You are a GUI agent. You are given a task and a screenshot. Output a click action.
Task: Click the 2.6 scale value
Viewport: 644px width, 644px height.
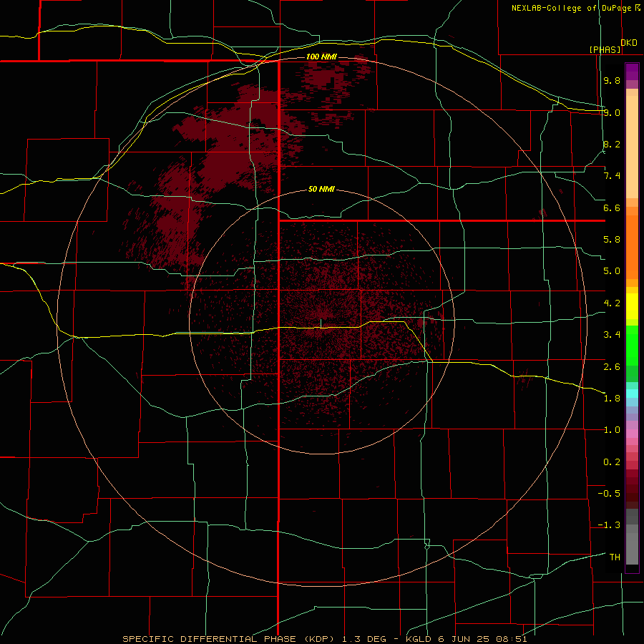click(x=612, y=367)
